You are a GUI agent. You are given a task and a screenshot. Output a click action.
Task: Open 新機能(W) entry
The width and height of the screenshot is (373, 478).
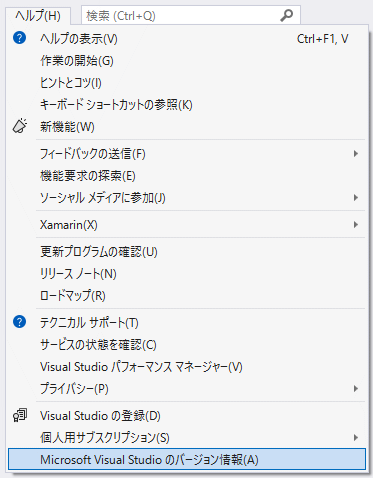187,127
